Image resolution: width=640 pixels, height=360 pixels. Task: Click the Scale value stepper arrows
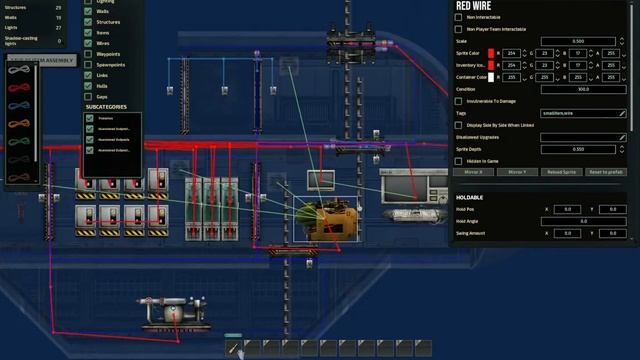[x=622, y=41]
